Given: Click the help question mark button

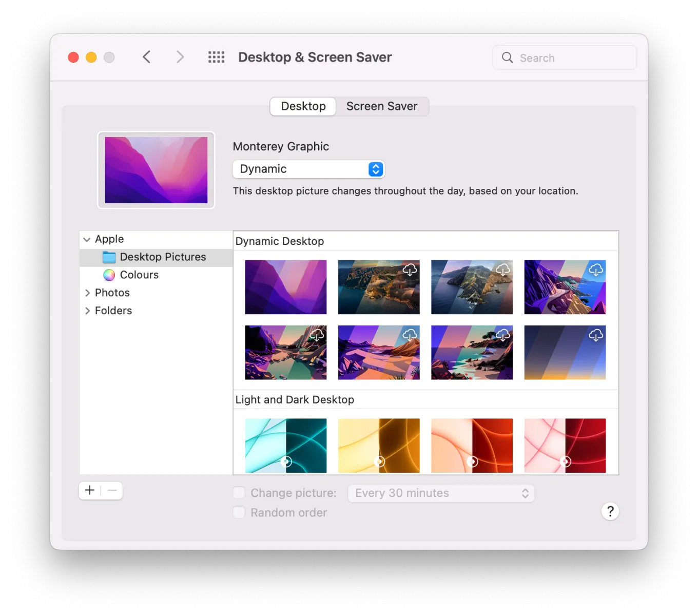Looking at the screenshot, I should (610, 511).
